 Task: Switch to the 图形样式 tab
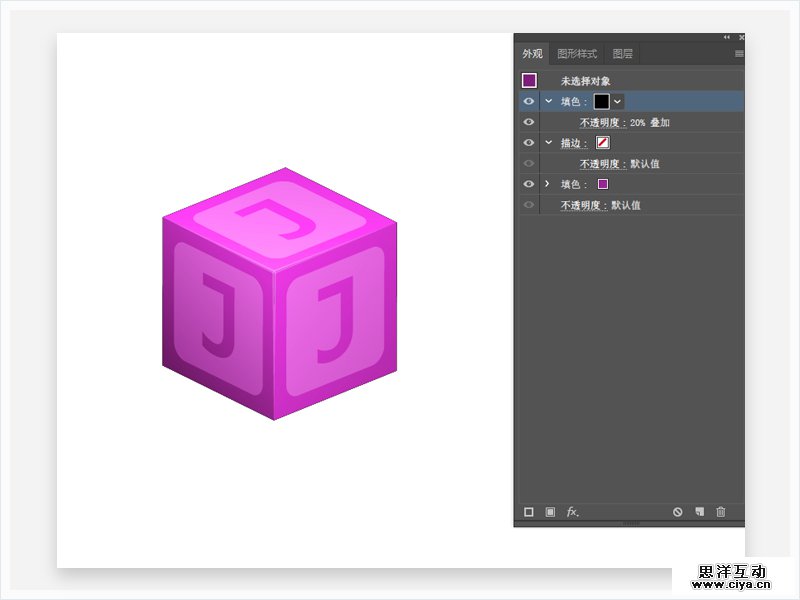click(577, 54)
